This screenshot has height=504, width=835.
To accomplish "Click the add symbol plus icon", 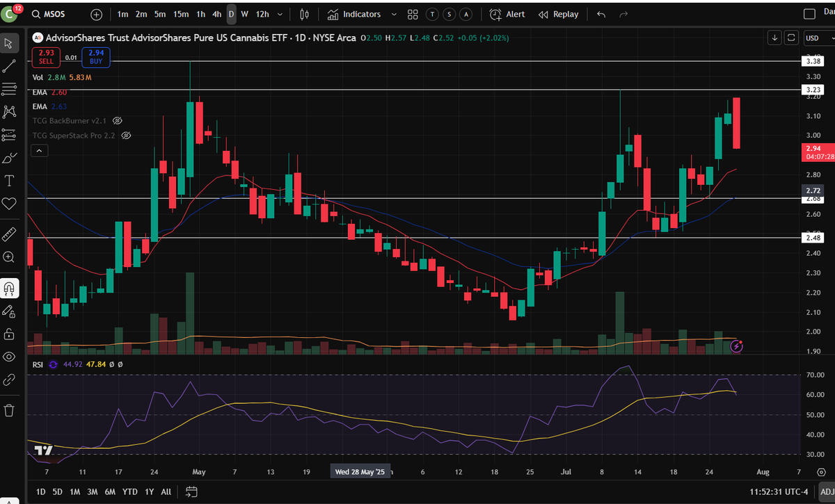I will point(96,14).
